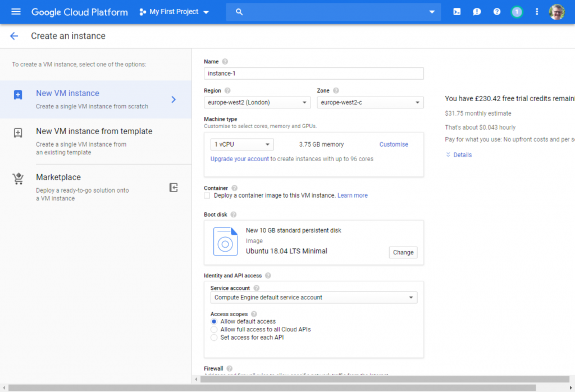Screen dimensions: 575x392
Task: Click the Ubuntu 18.04 LTS Minimal text
Action: click(286, 251)
